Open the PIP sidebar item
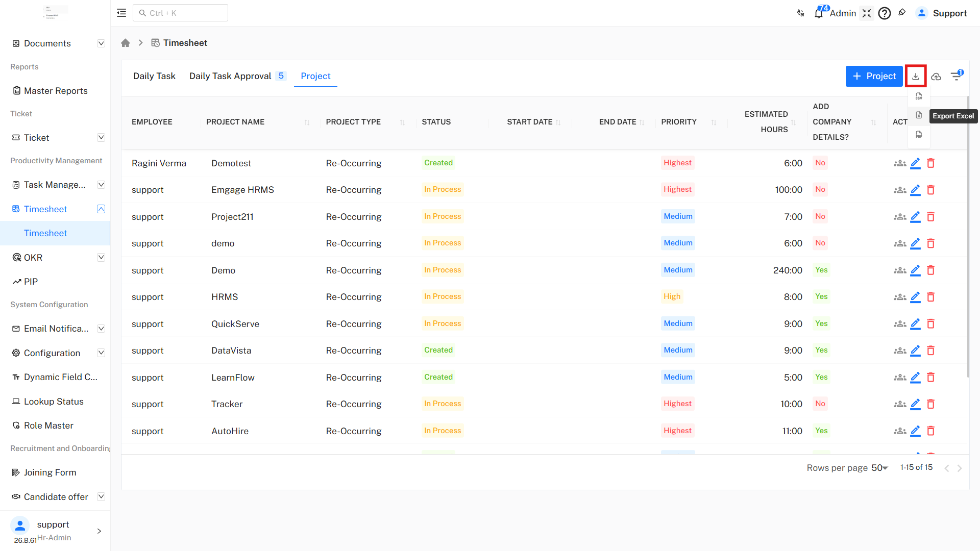This screenshot has height=551, width=980. (31, 282)
